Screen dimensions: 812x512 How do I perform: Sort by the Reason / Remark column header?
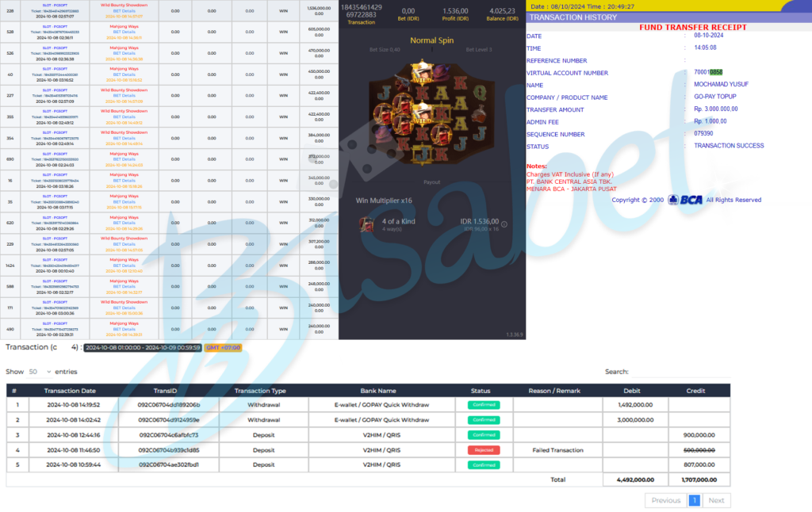pos(554,391)
